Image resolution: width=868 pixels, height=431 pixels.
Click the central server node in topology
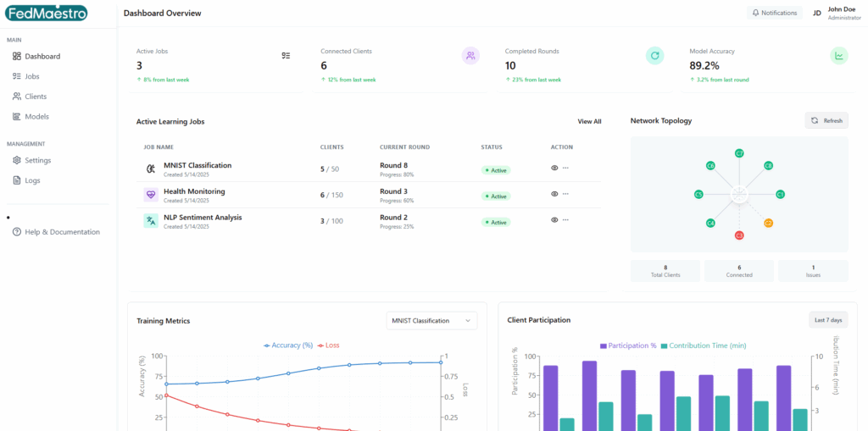pyautogui.click(x=739, y=194)
